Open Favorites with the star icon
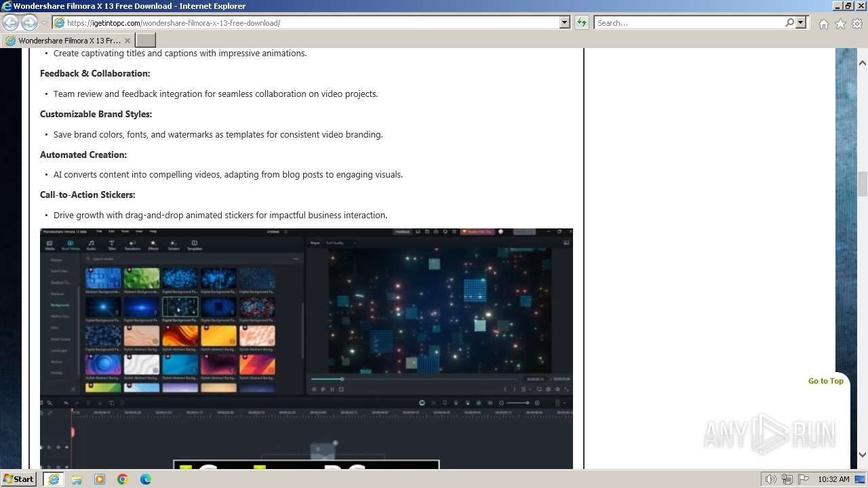 (x=840, y=24)
